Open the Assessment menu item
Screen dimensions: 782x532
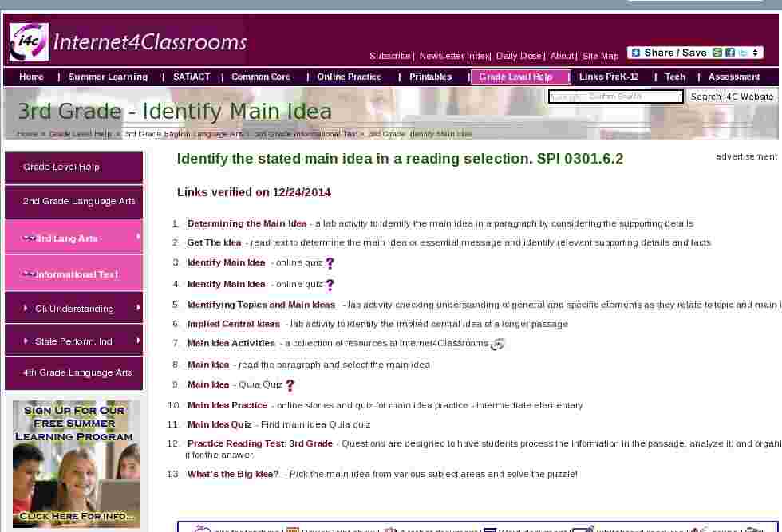click(x=734, y=77)
